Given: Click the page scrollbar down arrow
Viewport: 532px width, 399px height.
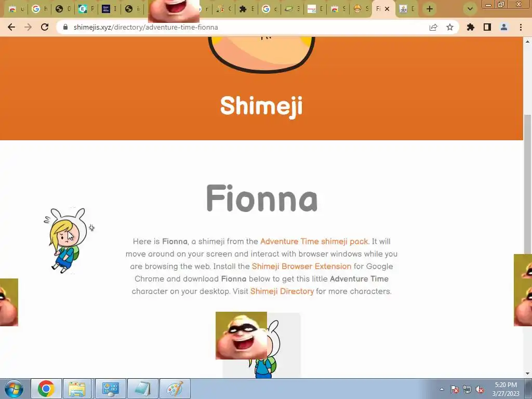Looking at the screenshot, I should click(528, 374).
